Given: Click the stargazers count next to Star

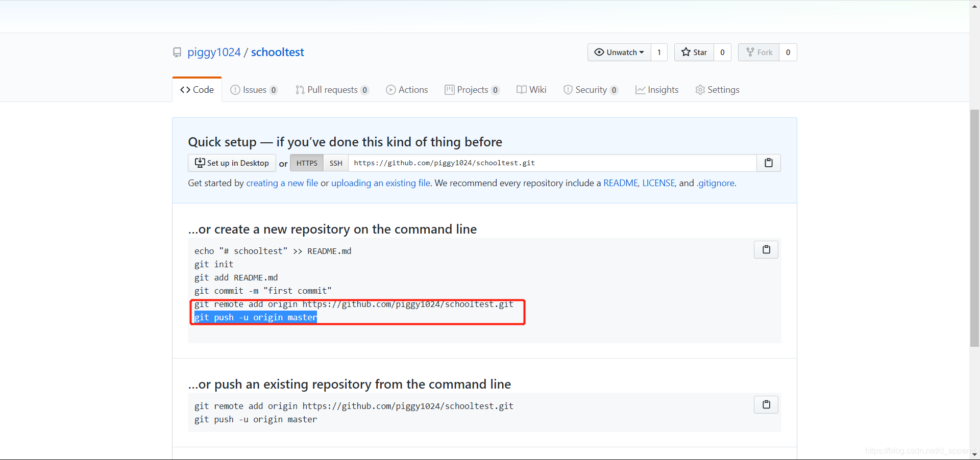Looking at the screenshot, I should [x=722, y=52].
